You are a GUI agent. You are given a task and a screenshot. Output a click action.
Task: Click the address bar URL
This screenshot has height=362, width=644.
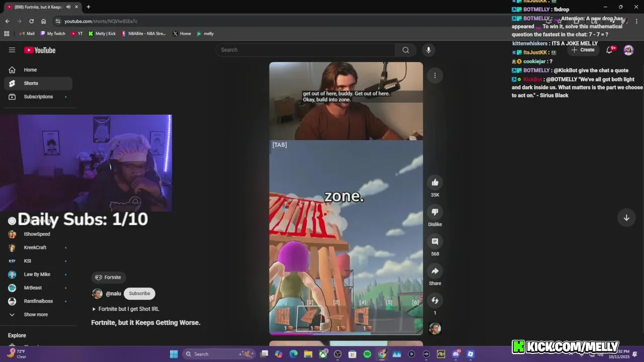(101, 21)
